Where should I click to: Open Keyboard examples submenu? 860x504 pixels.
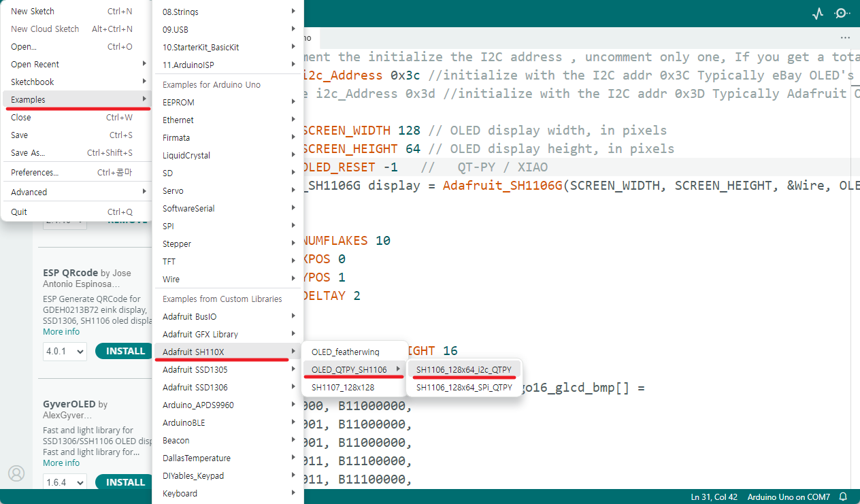[228, 494]
